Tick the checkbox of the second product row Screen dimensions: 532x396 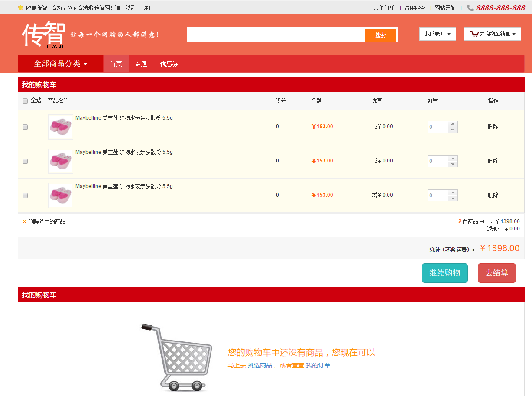[25, 161]
